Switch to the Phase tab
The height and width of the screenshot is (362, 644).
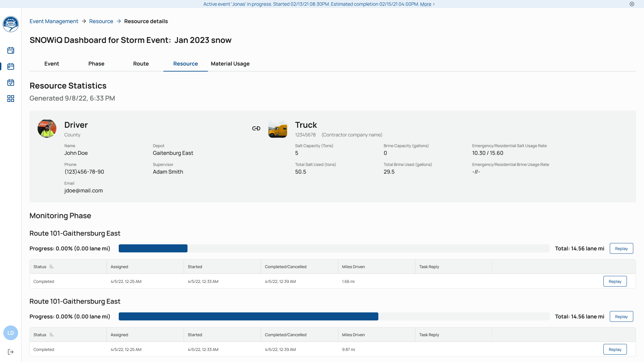pyautogui.click(x=96, y=64)
